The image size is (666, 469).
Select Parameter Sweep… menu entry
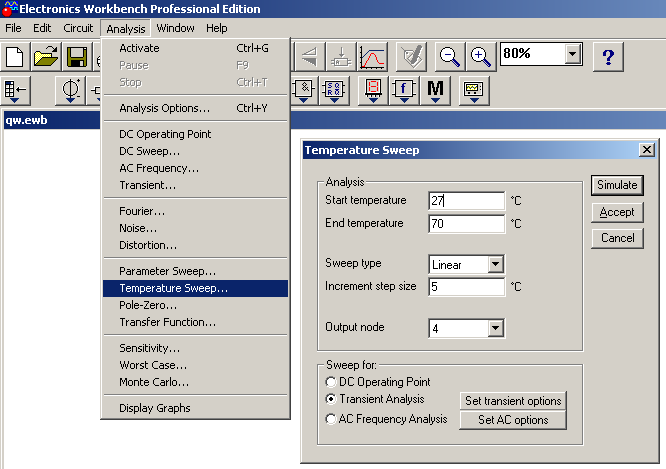[195, 271]
